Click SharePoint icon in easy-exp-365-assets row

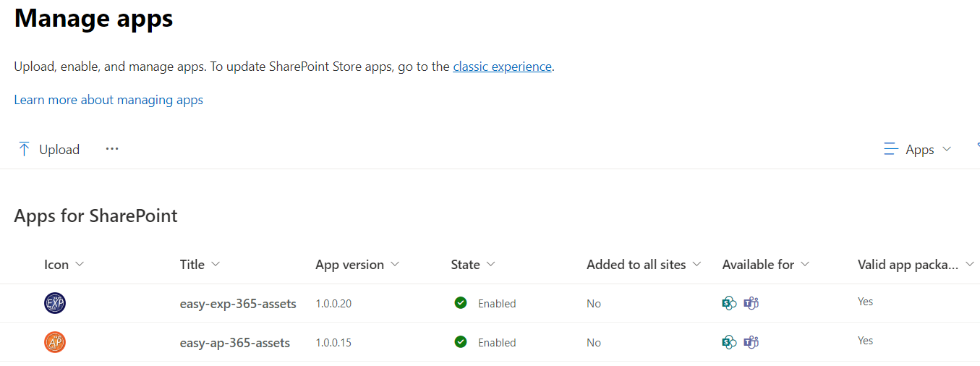[729, 303]
